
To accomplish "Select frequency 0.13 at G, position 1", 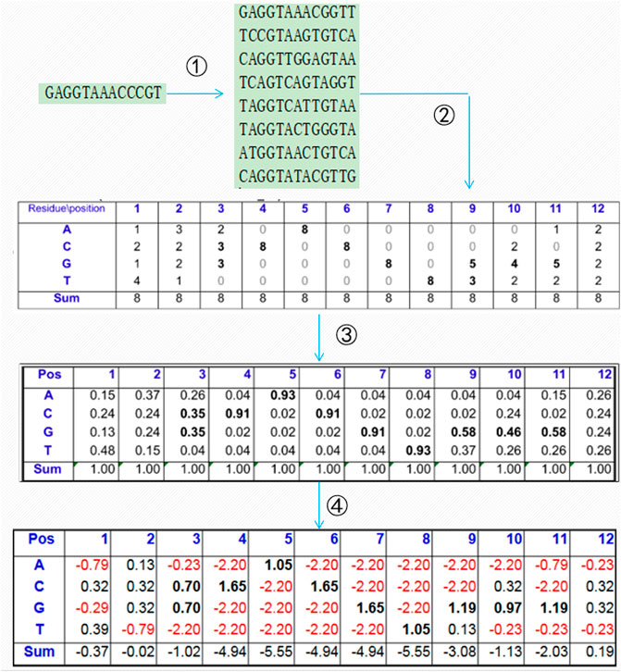I will pyautogui.click(x=103, y=431).
